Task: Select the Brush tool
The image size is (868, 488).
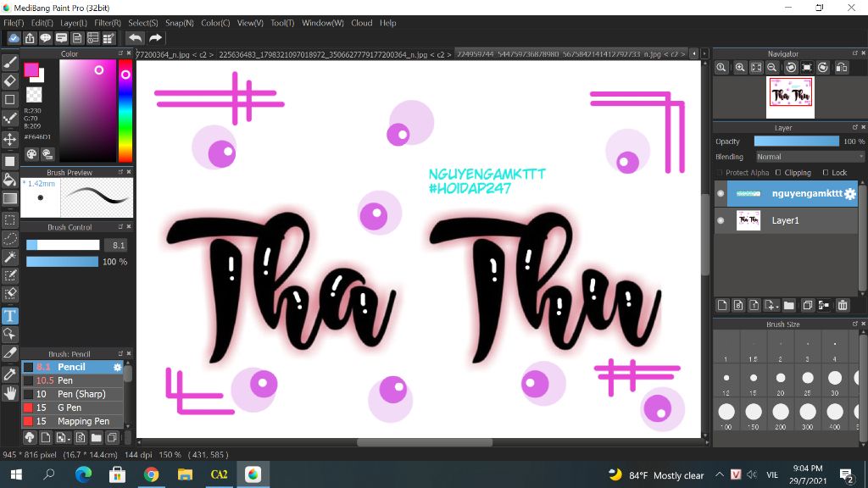Action: click(x=10, y=63)
